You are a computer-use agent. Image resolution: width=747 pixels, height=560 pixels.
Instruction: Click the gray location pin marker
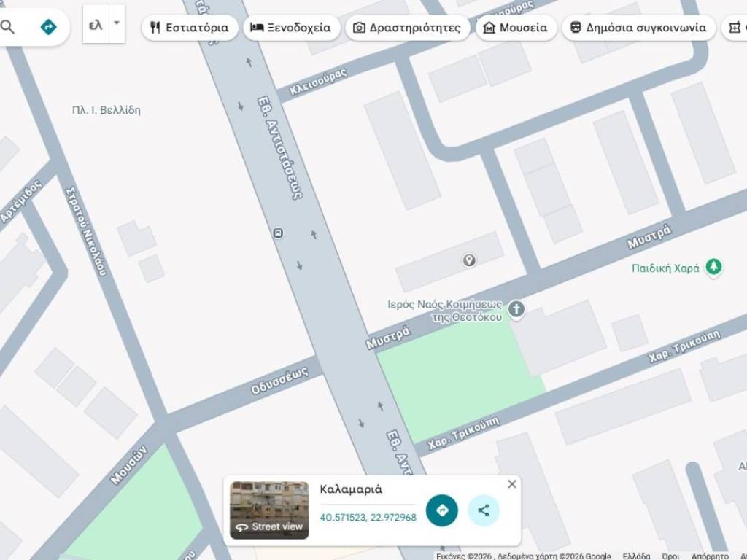(470, 260)
